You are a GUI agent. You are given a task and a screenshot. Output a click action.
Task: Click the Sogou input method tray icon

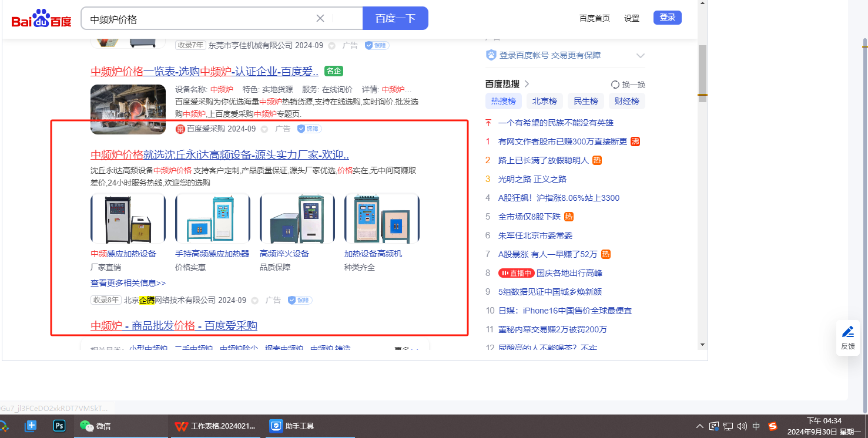pyautogui.click(x=773, y=426)
